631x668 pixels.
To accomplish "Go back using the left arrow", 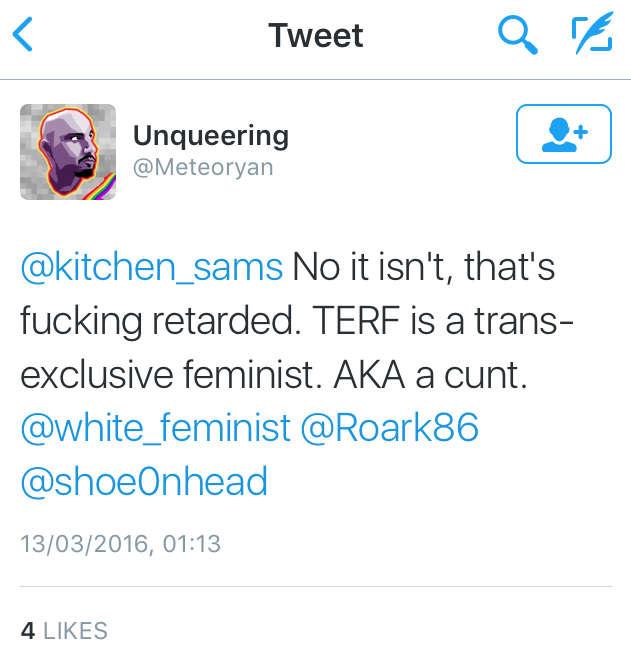I will [x=23, y=37].
